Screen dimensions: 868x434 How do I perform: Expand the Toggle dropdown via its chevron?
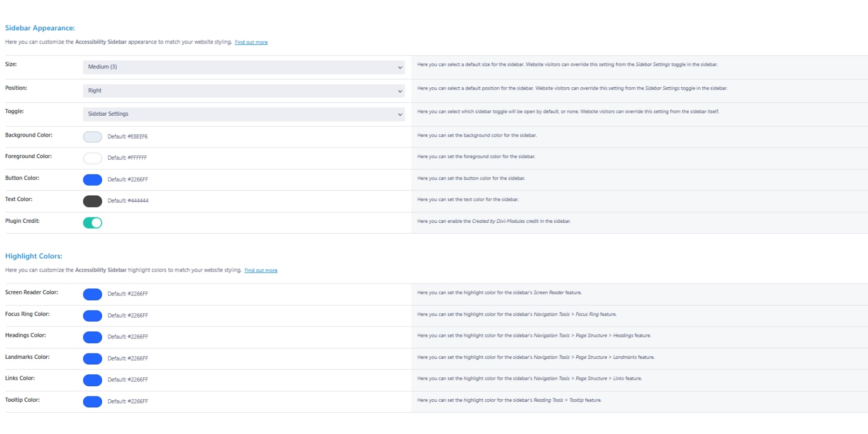pyautogui.click(x=400, y=114)
